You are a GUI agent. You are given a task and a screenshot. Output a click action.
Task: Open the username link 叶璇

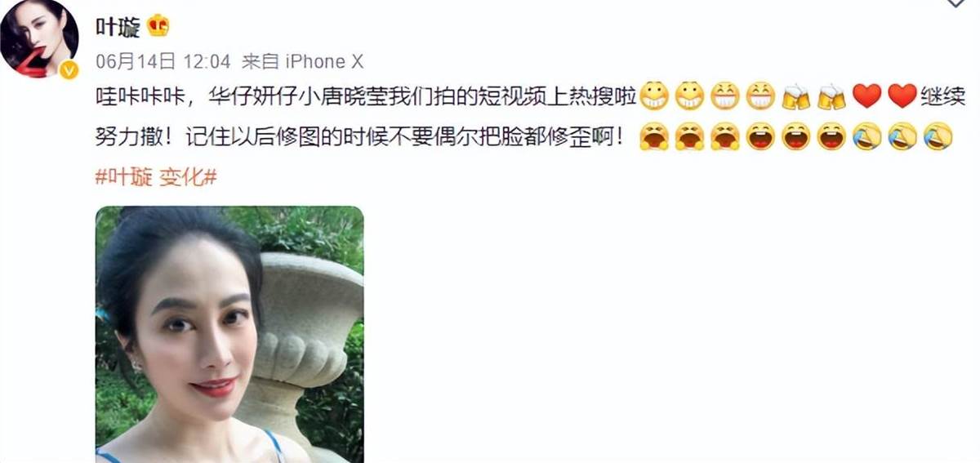118,27
